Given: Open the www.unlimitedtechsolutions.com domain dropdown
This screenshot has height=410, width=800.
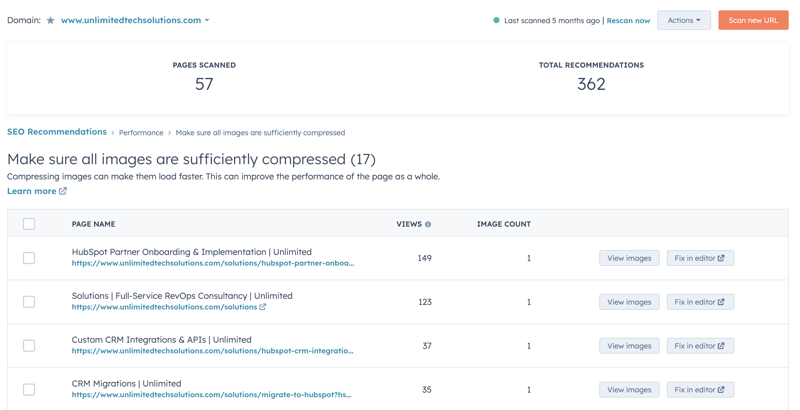Looking at the screenshot, I should 135,20.
